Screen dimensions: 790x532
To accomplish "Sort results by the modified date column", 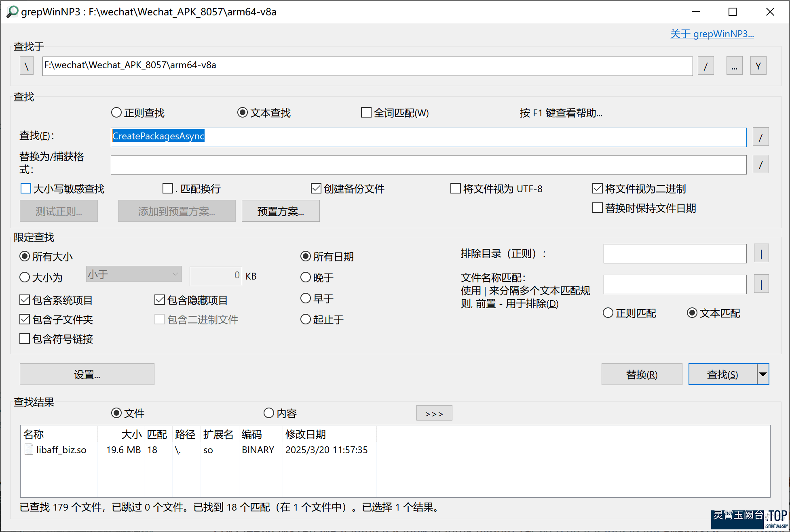I will pos(306,434).
